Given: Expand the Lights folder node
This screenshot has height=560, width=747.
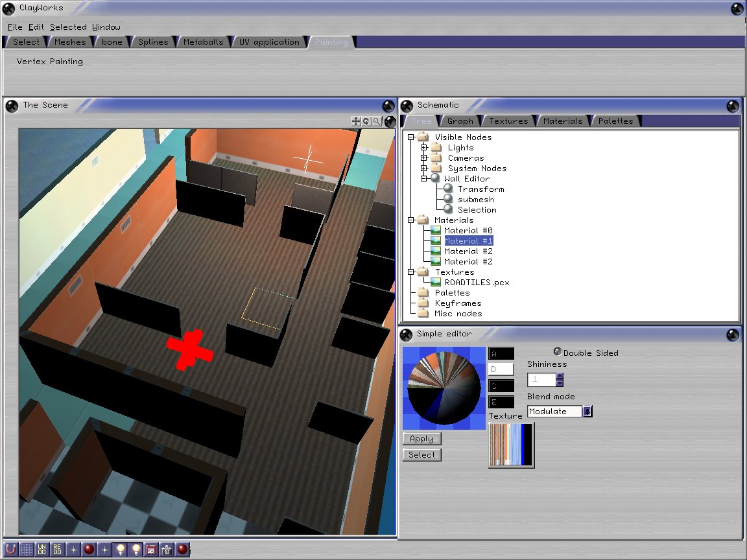Looking at the screenshot, I should [424, 148].
